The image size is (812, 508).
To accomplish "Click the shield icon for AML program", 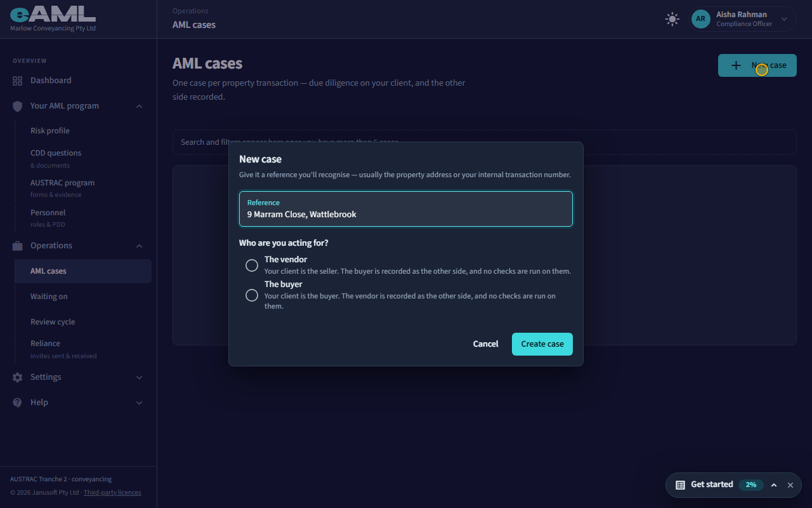I will coord(17,106).
